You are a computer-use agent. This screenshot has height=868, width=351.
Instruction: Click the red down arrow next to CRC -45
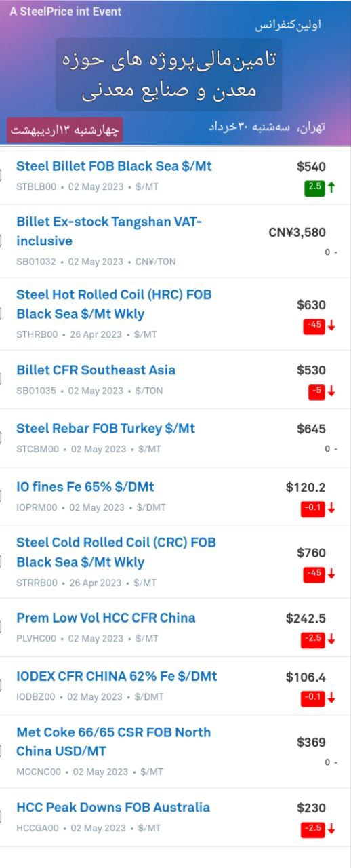(331, 574)
